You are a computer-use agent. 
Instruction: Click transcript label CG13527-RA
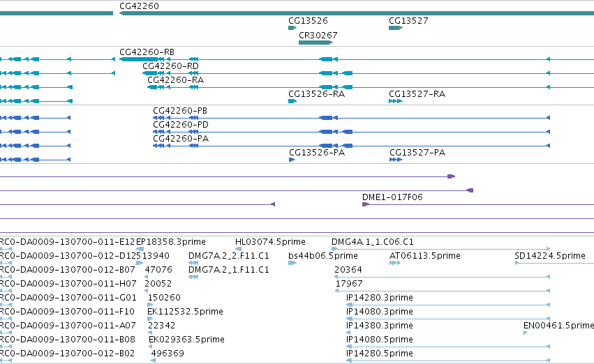click(x=417, y=94)
